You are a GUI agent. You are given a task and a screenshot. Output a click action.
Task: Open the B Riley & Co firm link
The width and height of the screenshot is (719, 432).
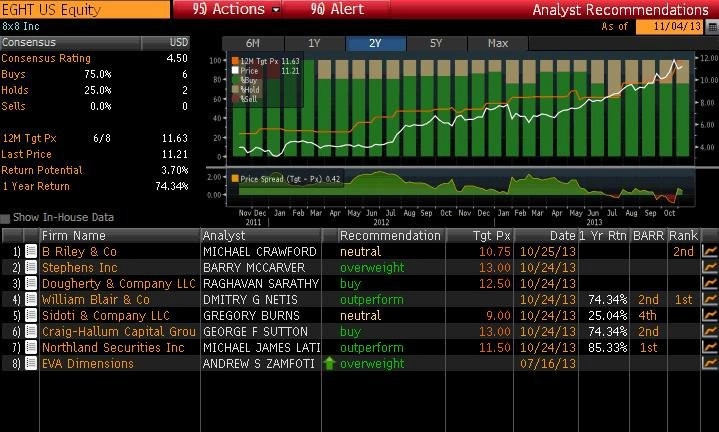(79, 252)
